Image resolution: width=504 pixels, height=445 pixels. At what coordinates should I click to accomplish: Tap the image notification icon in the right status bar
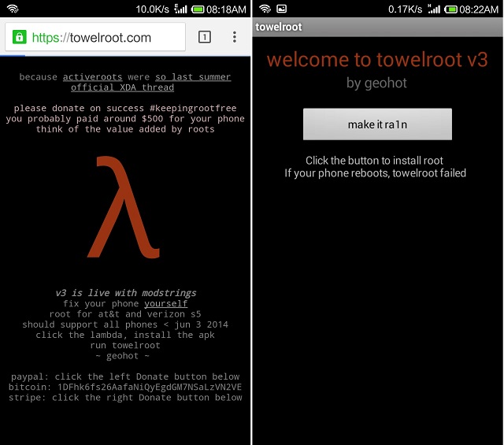[x=282, y=9]
